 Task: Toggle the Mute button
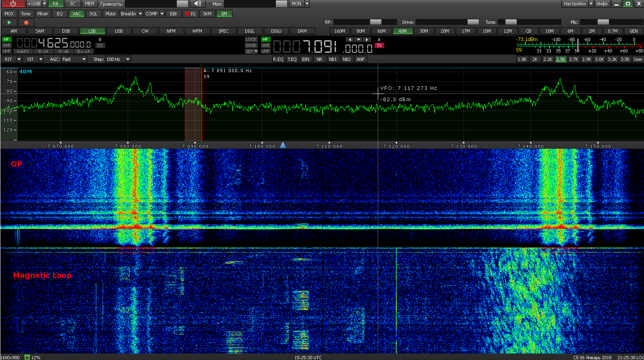pos(110,14)
